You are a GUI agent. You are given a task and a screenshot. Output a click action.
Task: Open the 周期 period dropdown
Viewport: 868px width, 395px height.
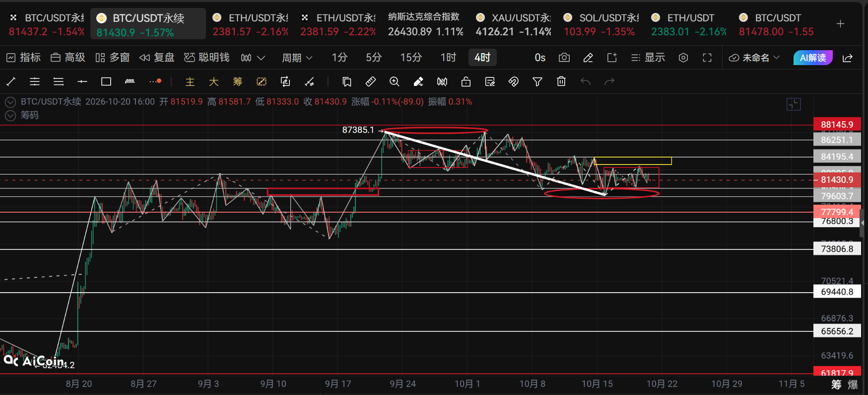[297, 58]
